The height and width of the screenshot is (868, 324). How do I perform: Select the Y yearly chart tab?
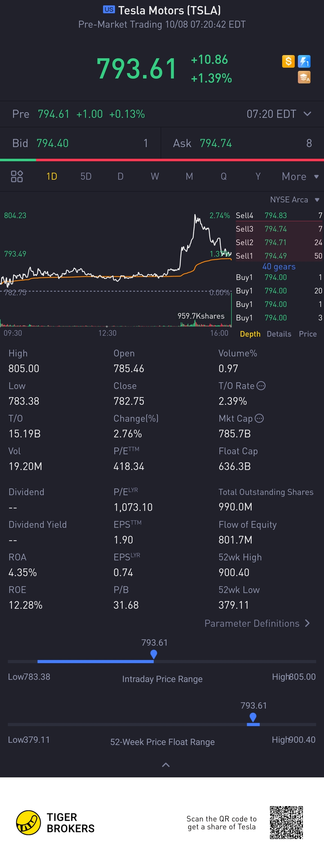(258, 176)
